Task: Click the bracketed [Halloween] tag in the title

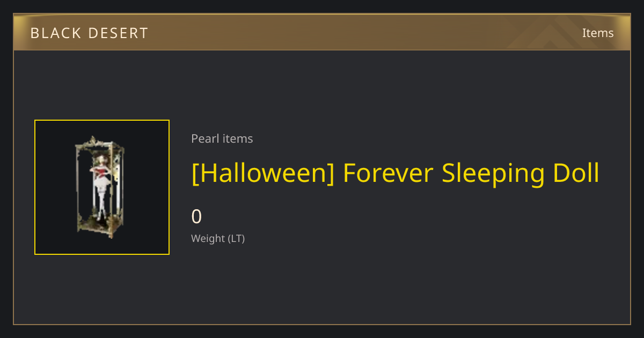Action: (262, 173)
